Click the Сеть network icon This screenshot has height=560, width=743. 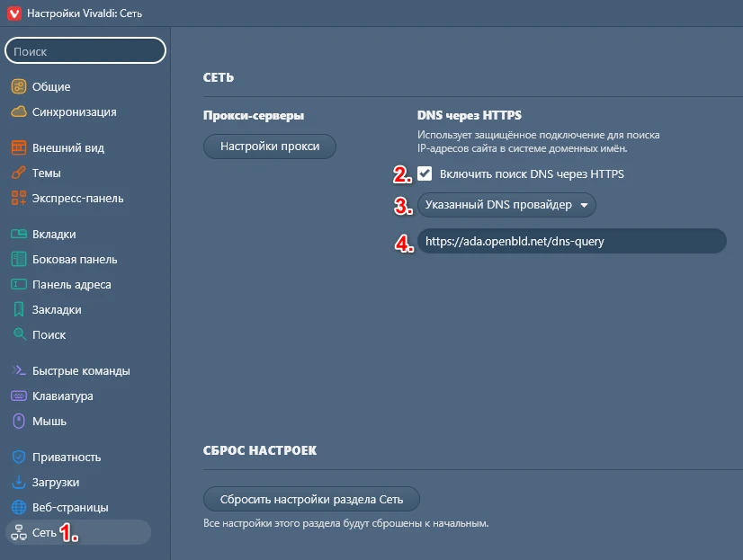point(19,532)
